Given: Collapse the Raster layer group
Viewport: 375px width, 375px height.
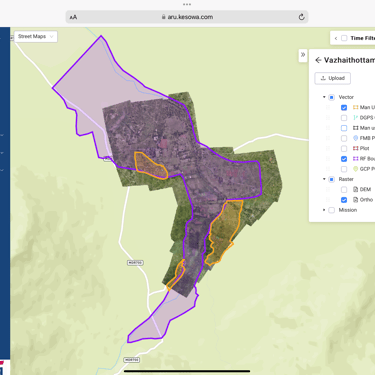Looking at the screenshot, I should (x=324, y=179).
